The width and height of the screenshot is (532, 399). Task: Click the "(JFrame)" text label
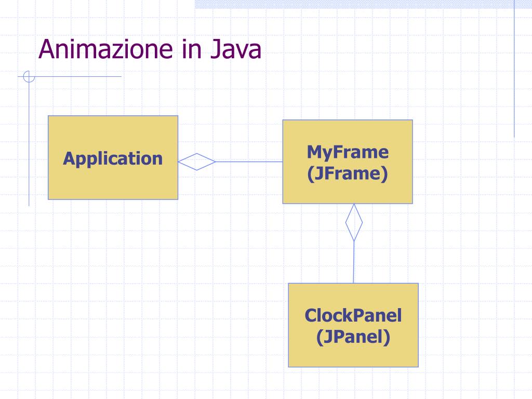click(348, 174)
